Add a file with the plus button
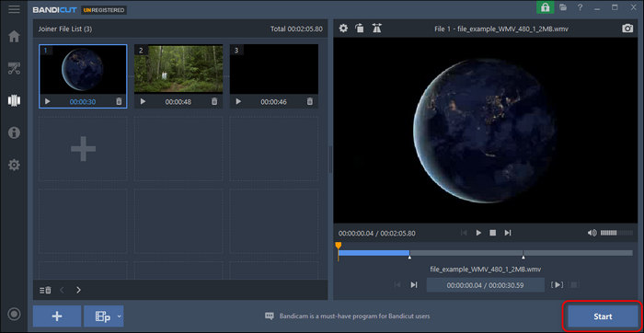Image resolution: width=644 pixels, height=333 pixels. click(x=57, y=316)
